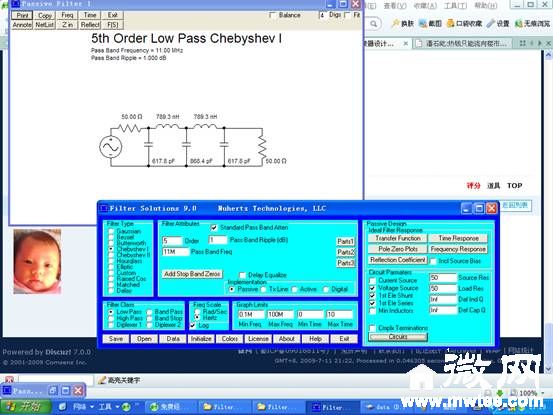
Task: Toggle Voltage Source checkbox
Action: pos(372,288)
